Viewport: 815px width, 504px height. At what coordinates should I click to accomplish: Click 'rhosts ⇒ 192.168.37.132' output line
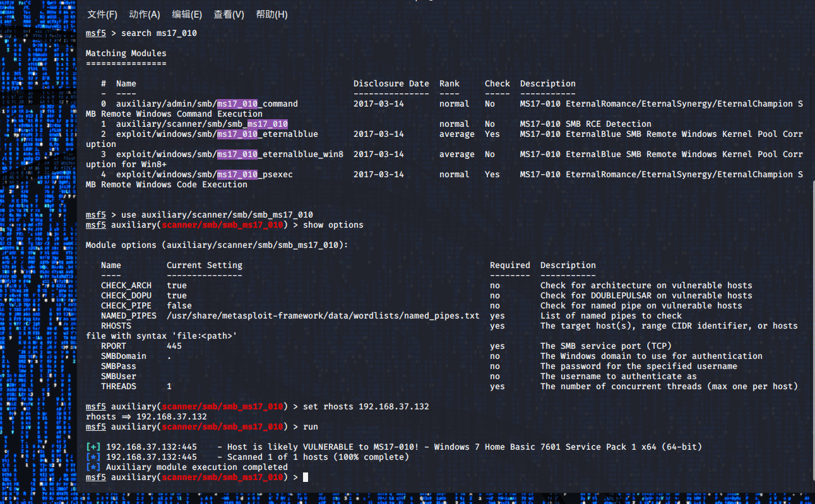tap(146, 416)
